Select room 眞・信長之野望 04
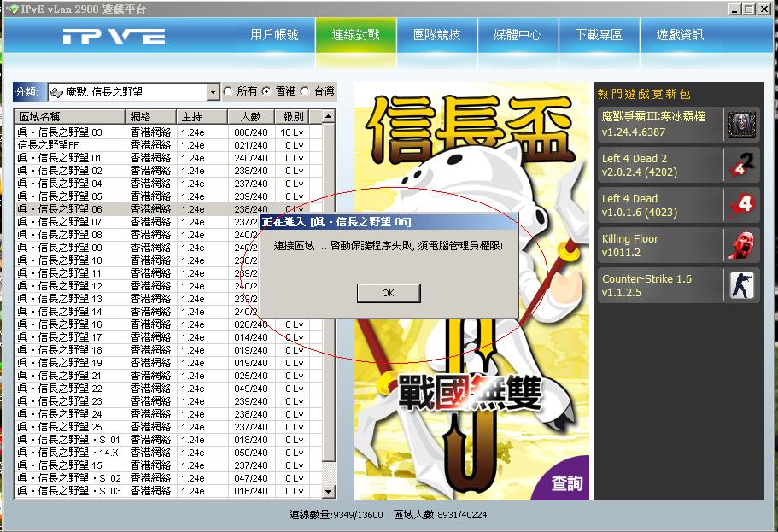 (x=169, y=184)
